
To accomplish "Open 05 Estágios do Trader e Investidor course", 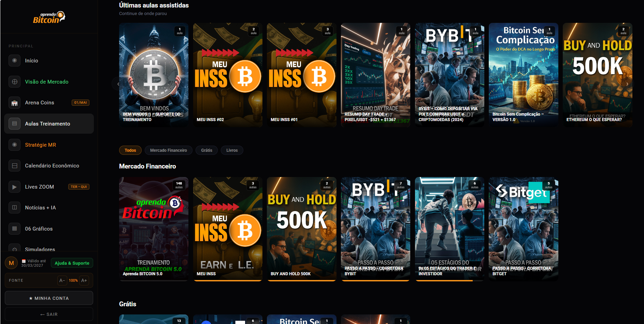I will click(x=449, y=229).
